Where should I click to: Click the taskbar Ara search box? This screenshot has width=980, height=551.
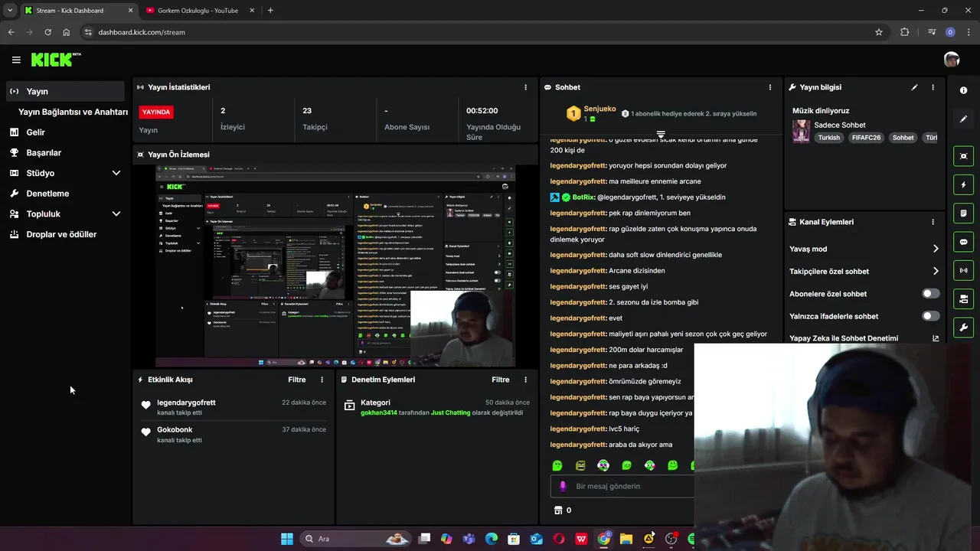pyautogui.click(x=355, y=539)
